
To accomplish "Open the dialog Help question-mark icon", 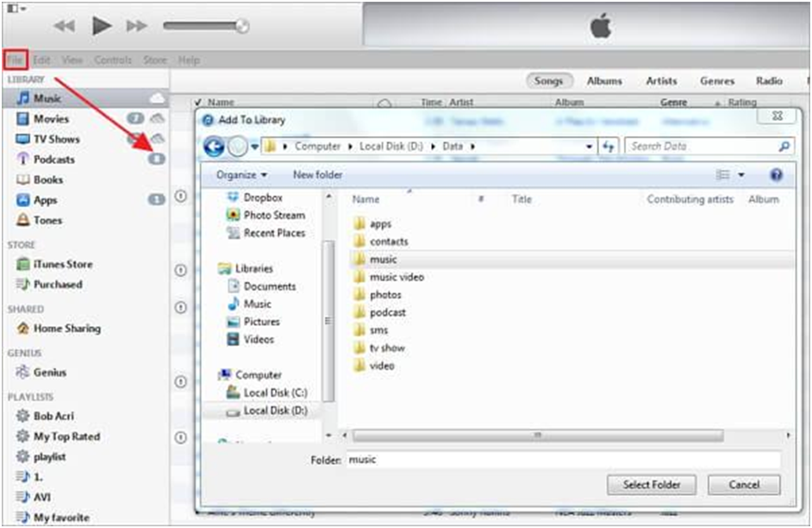I will (x=776, y=174).
